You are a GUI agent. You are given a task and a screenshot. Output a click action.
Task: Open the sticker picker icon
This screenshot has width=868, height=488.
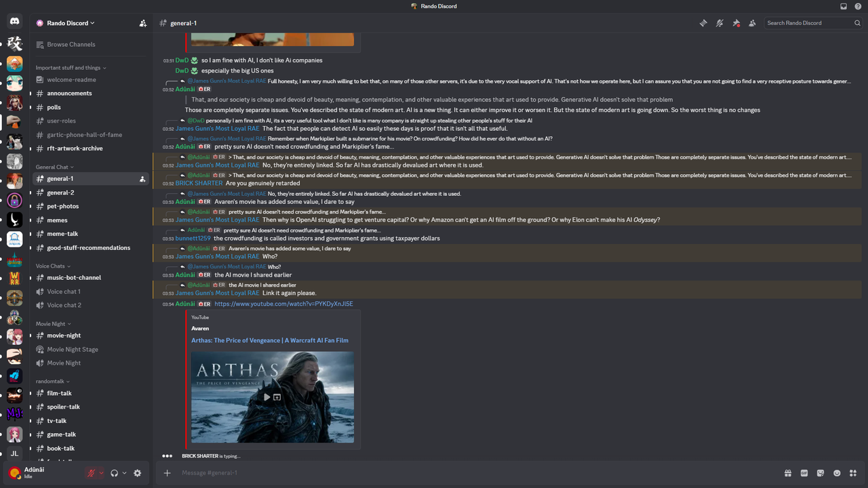821,473
